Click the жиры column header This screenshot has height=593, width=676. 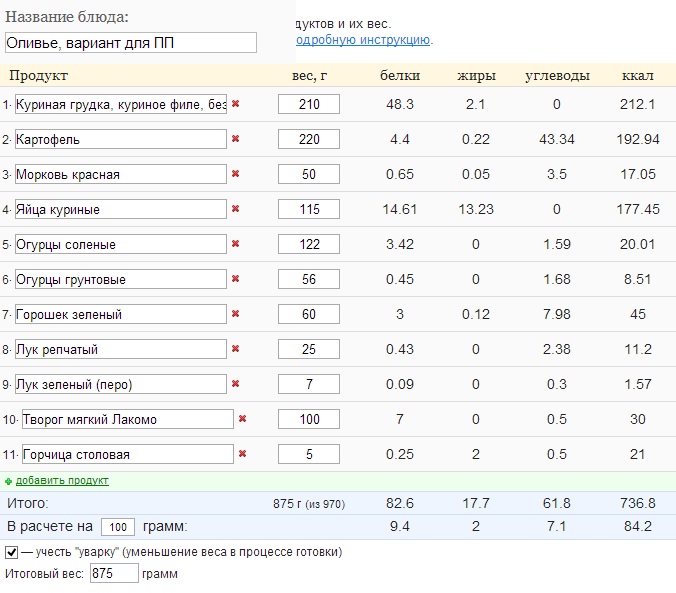(x=476, y=76)
